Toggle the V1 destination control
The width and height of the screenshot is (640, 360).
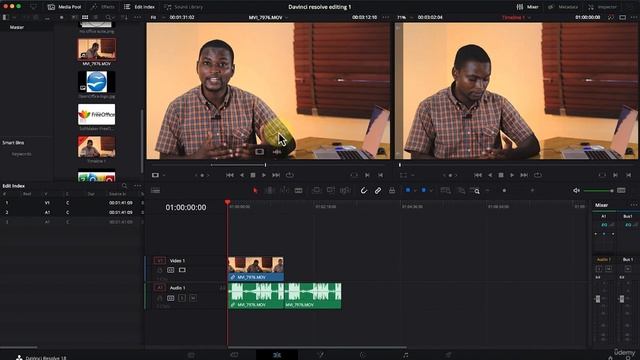159,260
